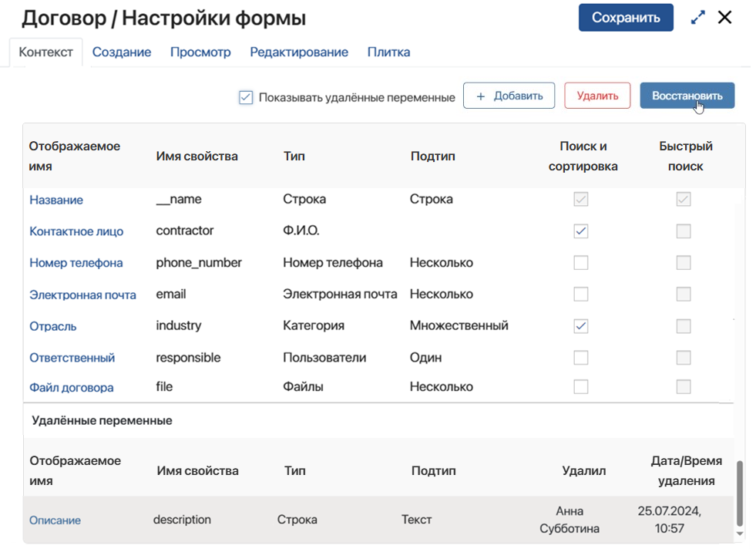Open the Название property link
Viewport: 756px width, 549px height.
point(56,200)
